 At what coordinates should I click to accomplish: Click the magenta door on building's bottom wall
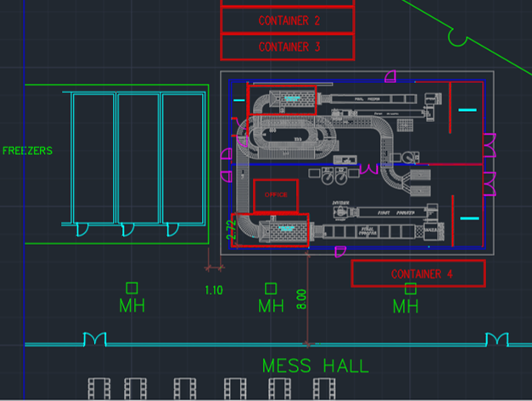(x=340, y=250)
